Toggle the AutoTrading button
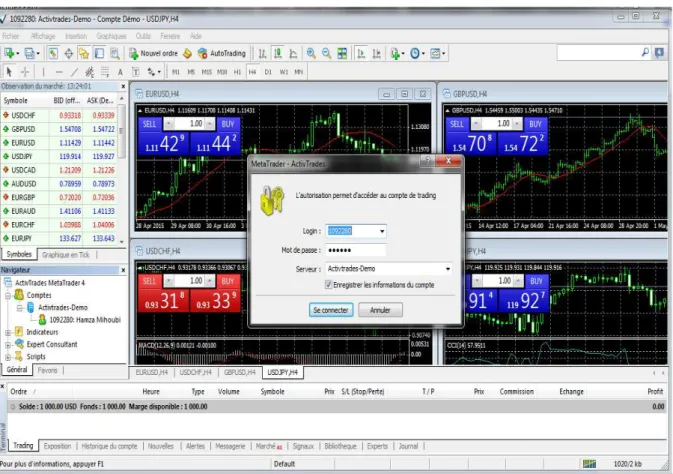Screen dimensions: 673x474 [x=221, y=53]
